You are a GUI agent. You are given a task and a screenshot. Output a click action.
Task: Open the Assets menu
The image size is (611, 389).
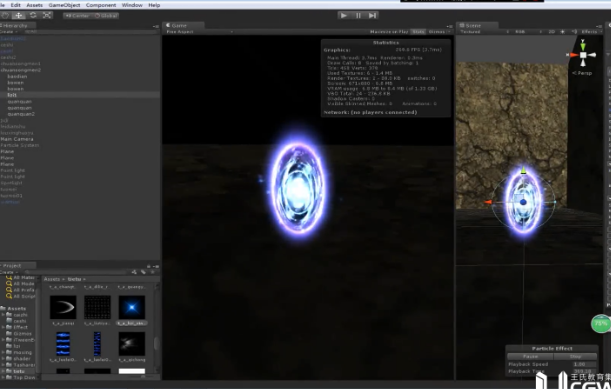pyautogui.click(x=34, y=5)
